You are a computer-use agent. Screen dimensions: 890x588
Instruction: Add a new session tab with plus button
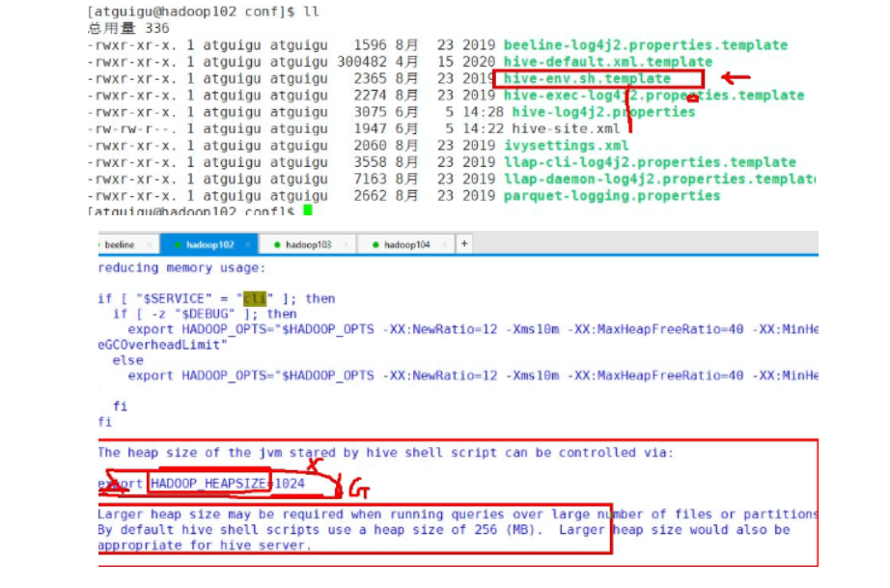coord(464,243)
